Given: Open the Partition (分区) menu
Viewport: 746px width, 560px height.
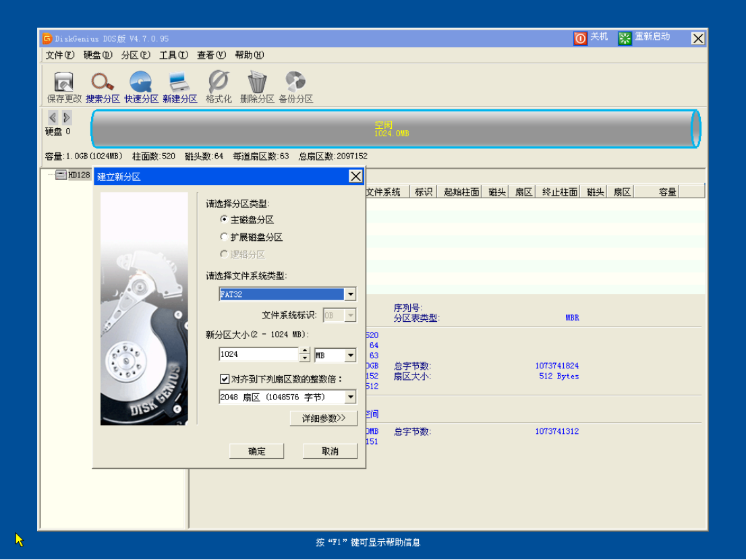Looking at the screenshot, I should tap(136, 55).
